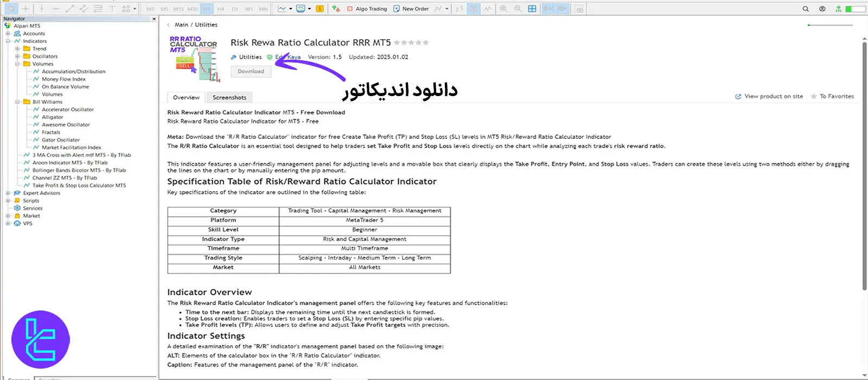Select the text label tool
Image resolution: width=868 pixels, height=380 pixels.
click(x=112, y=9)
